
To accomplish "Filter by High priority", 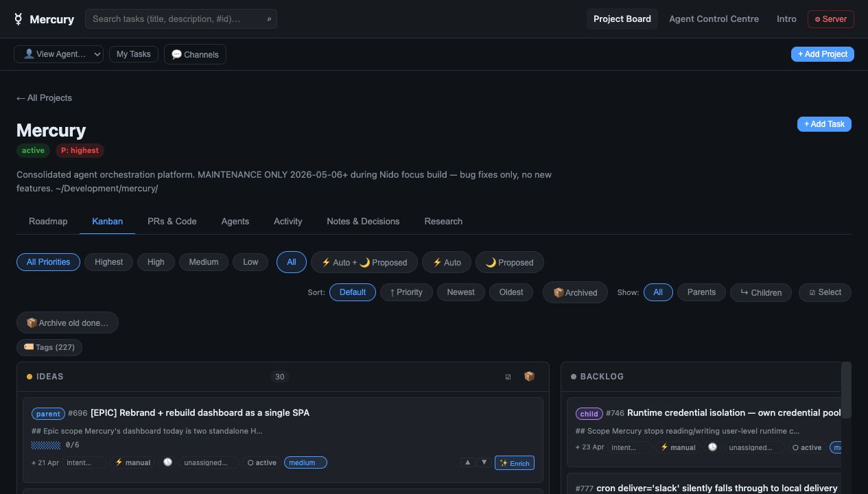I will [156, 262].
